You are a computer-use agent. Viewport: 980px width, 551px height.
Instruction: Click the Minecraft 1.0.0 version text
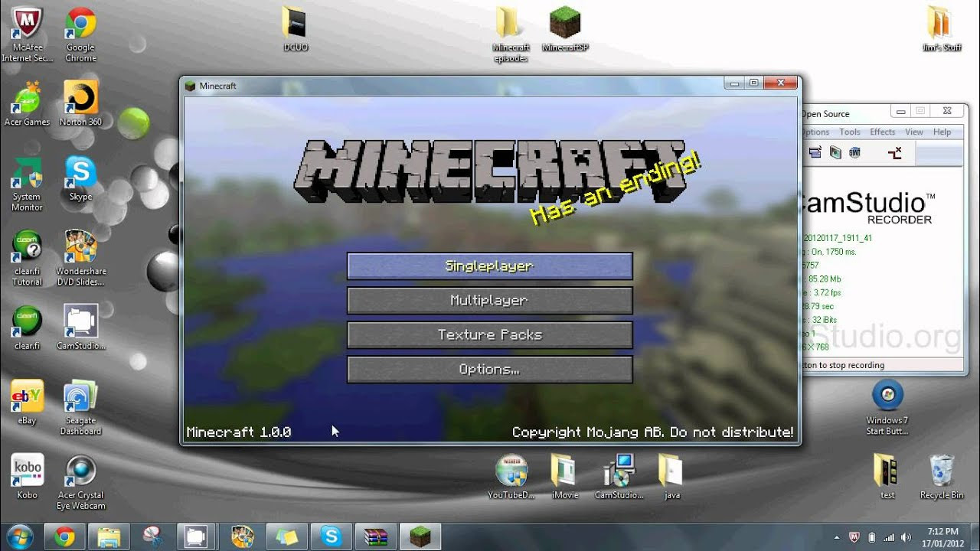(239, 432)
